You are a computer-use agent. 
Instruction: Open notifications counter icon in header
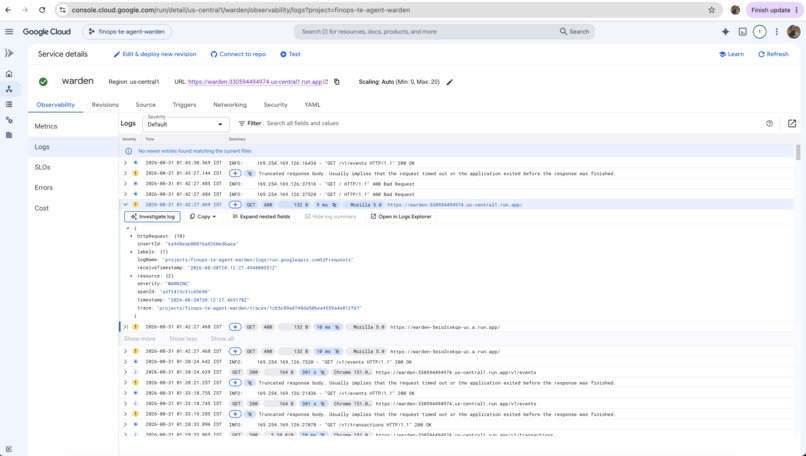tap(759, 32)
